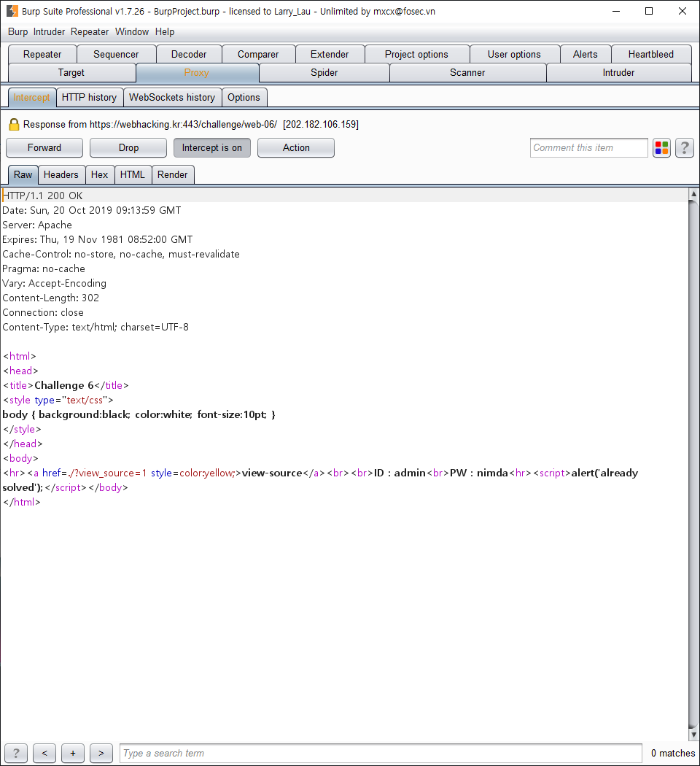
Task: Switch to the Intruder tool tab
Action: [618, 73]
